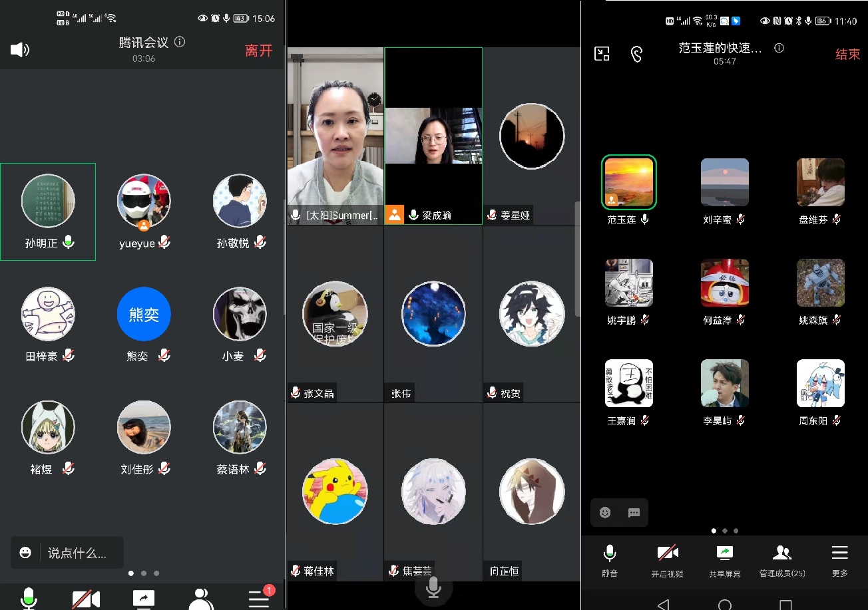Image resolution: width=868 pixels, height=610 pixels.
Task: Minimize meeting with the shrink-window icon
Action: (x=602, y=54)
